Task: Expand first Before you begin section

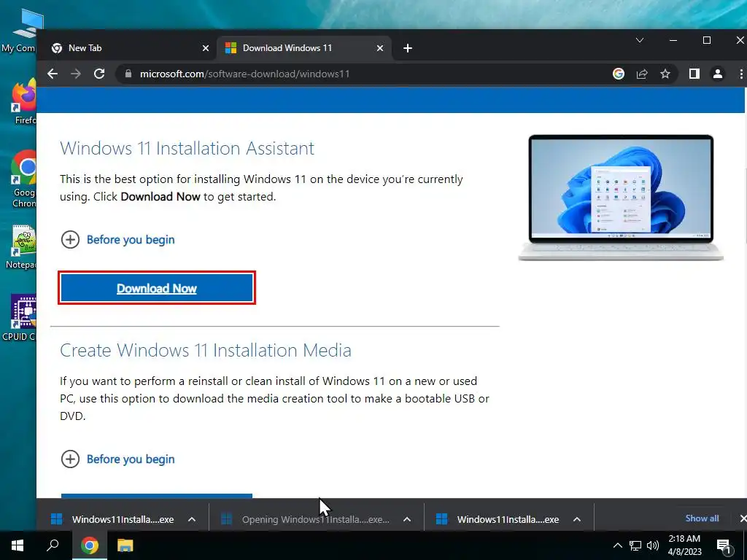Action: click(x=117, y=239)
